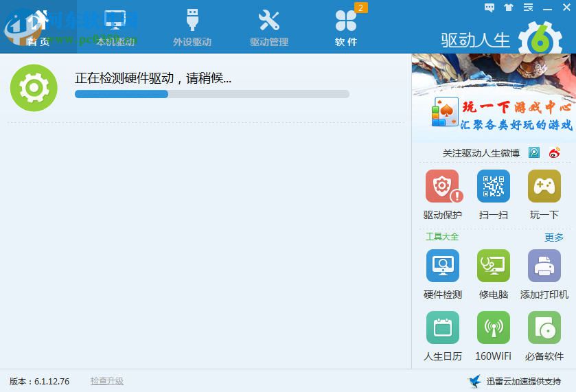Click the version 6.1.12.76 text
576x392 pixels.
39,381
